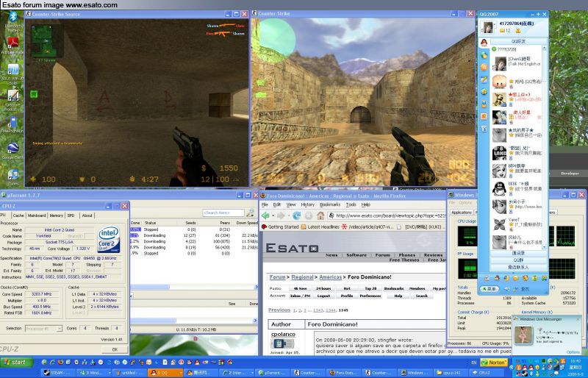Open File menu in Firefox
The width and height of the screenshot is (588, 378).
click(x=265, y=204)
